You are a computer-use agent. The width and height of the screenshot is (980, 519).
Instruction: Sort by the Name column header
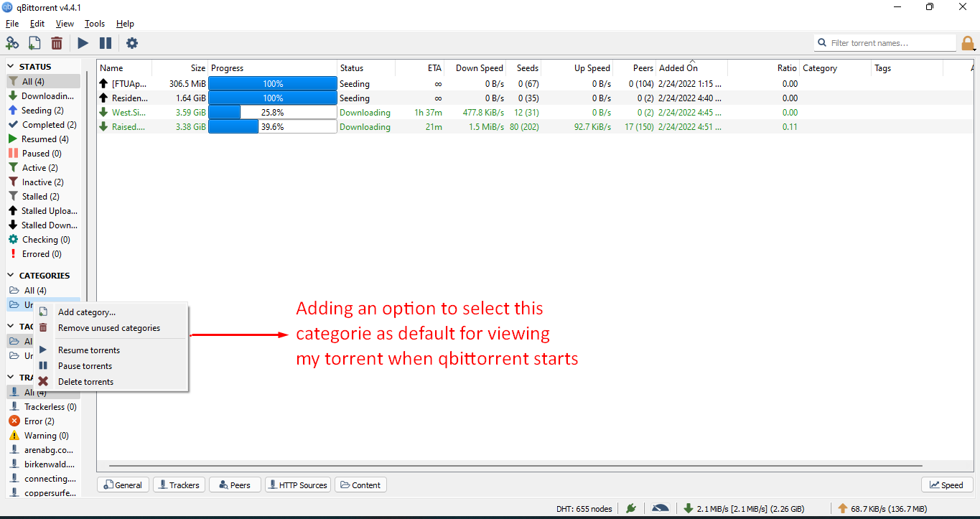tap(124, 68)
